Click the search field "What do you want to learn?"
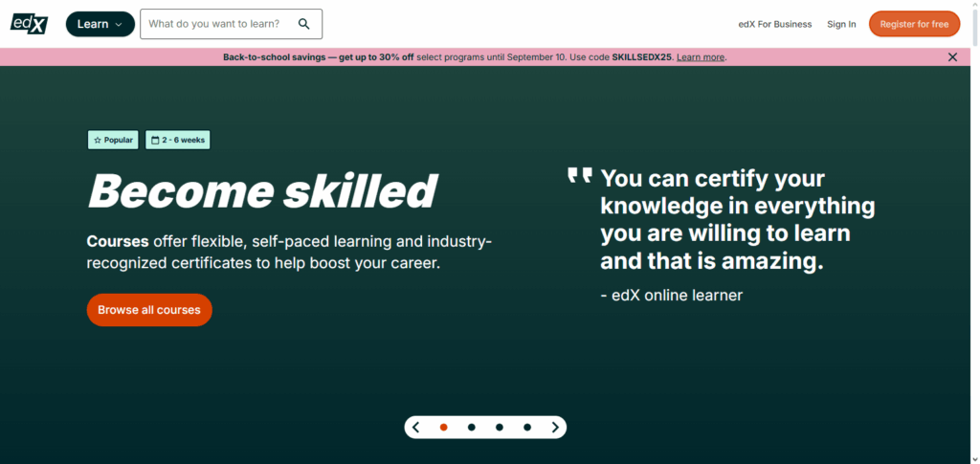The width and height of the screenshot is (980, 464). (x=232, y=24)
